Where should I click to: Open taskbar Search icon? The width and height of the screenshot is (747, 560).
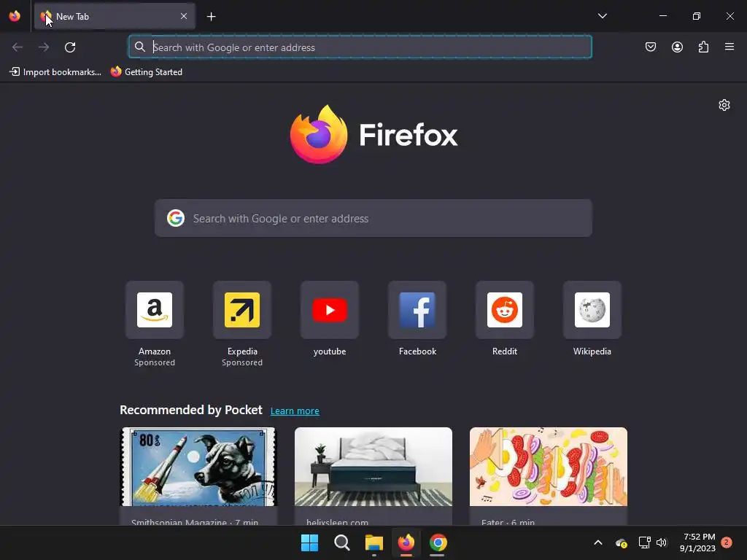point(341,542)
